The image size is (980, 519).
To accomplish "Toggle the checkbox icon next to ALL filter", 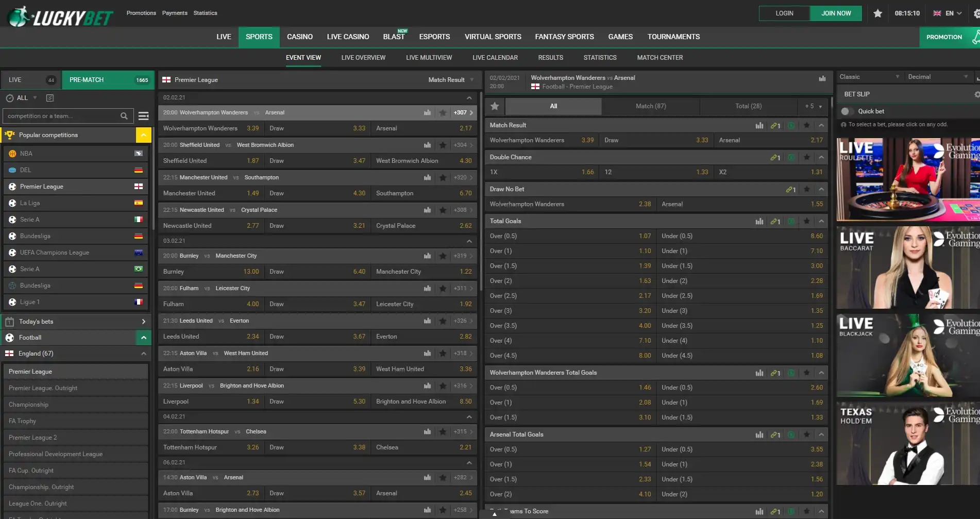I will [x=50, y=98].
